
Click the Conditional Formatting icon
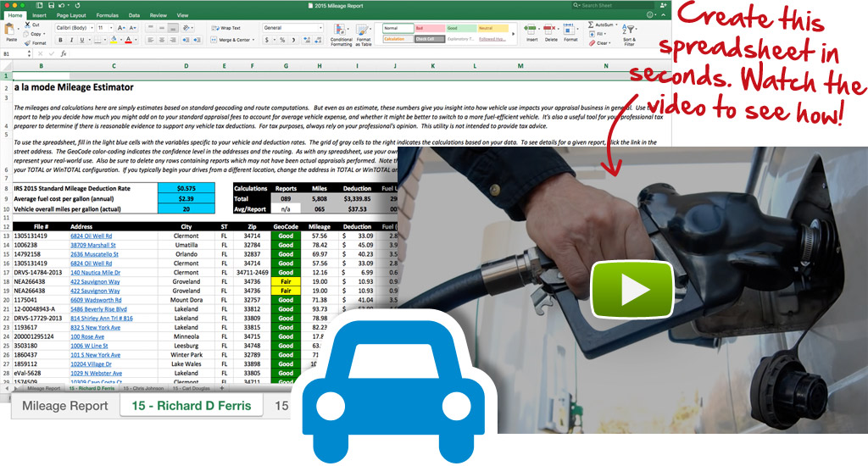pyautogui.click(x=341, y=31)
